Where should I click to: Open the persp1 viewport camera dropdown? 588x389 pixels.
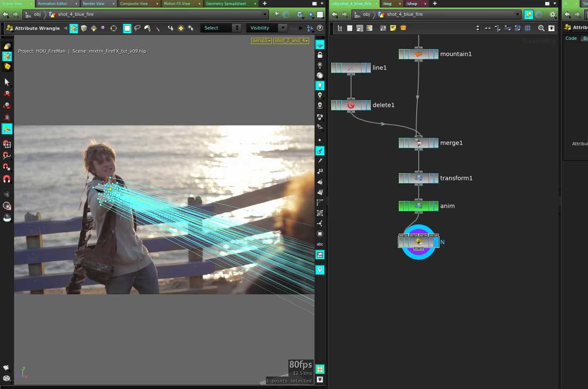pyautogui.click(x=261, y=41)
